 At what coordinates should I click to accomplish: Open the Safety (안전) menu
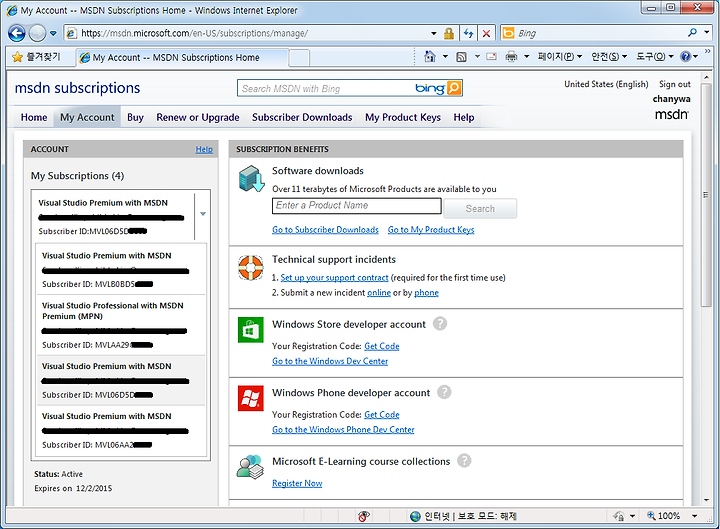point(609,56)
